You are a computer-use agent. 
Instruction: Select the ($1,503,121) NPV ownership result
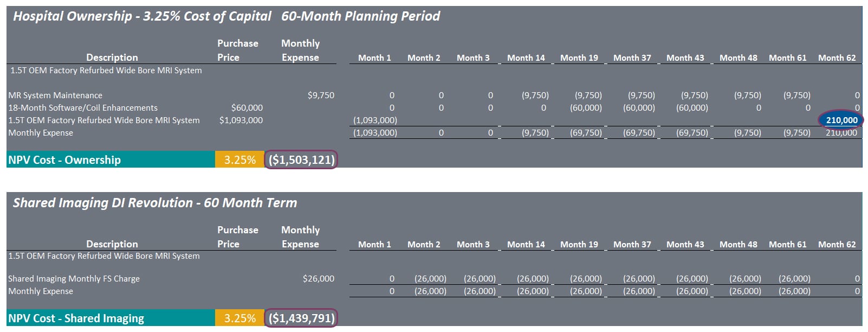(x=301, y=159)
